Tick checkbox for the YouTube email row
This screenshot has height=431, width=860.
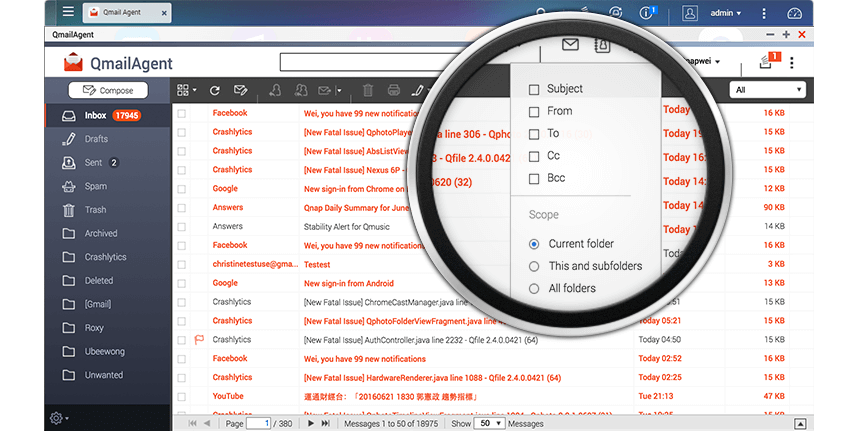click(182, 397)
